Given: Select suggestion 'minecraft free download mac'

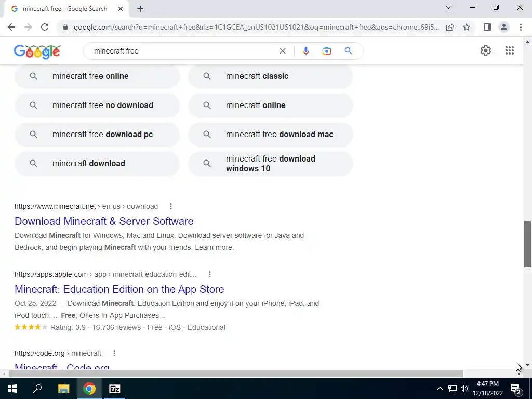Looking at the screenshot, I should pos(270,135).
